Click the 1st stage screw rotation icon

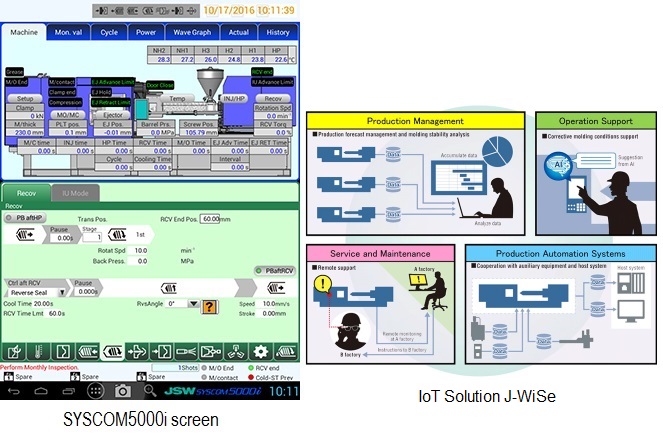pos(117,234)
